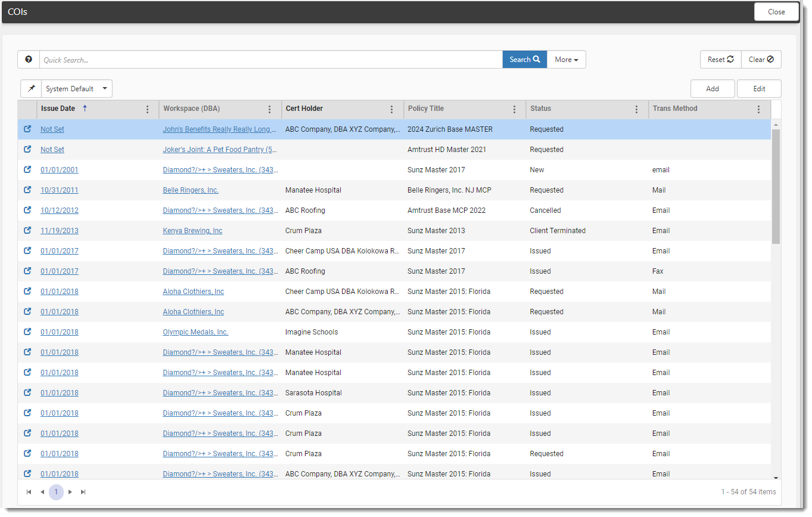Open Cert Holder column menu icon
This screenshot has height=517, width=812.
tap(391, 109)
